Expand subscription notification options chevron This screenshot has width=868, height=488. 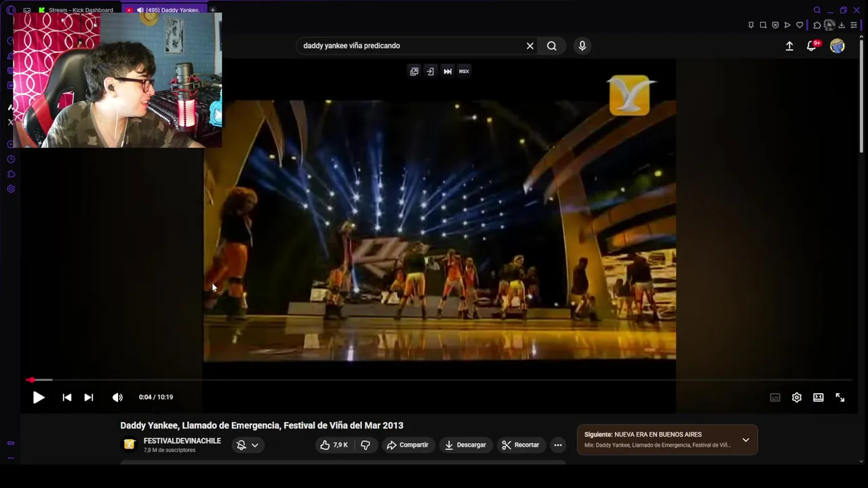[254, 445]
